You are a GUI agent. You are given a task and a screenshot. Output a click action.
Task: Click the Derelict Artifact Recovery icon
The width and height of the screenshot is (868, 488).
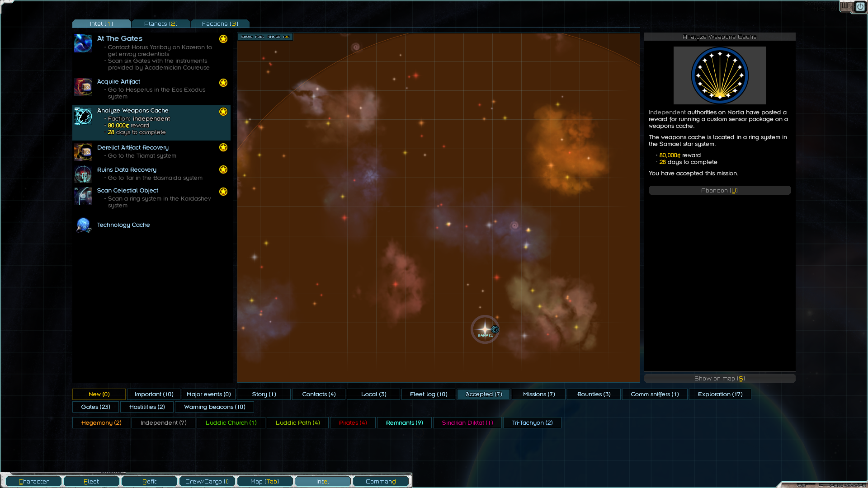(83, 152)
